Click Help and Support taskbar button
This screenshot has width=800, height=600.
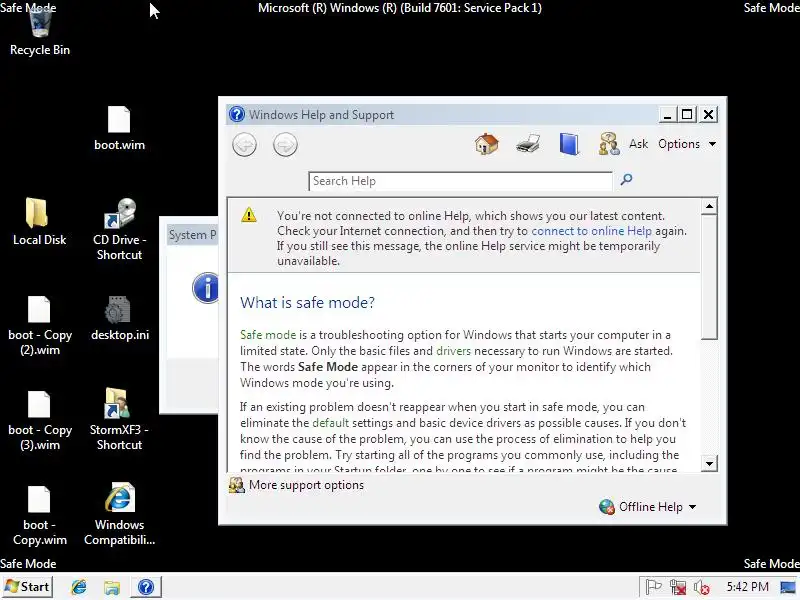[146, 587]
